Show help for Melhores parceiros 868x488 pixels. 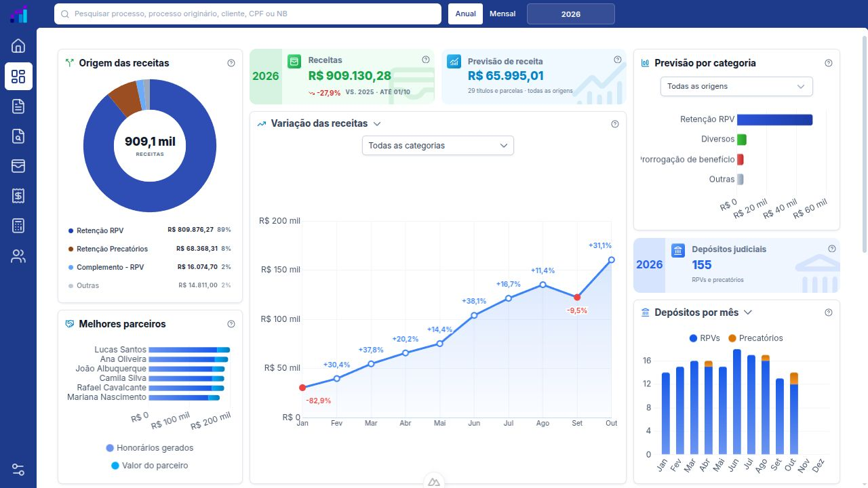[231, 324]
